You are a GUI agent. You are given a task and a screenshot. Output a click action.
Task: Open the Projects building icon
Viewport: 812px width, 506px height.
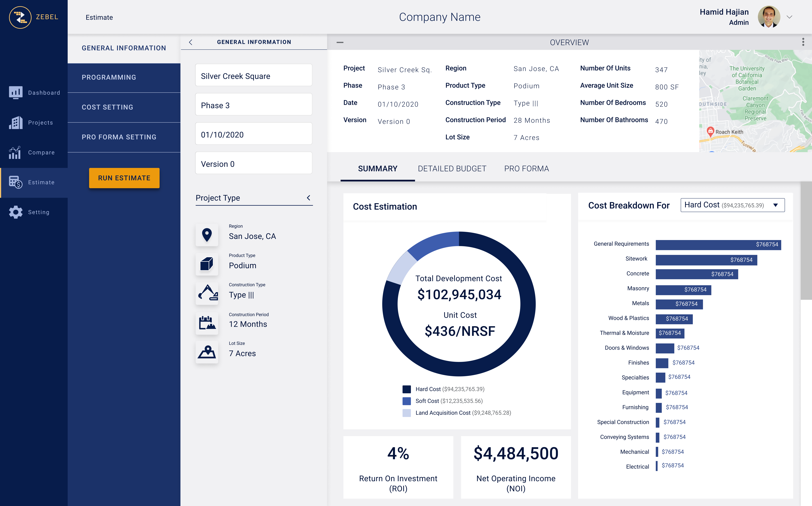(16, 122)
